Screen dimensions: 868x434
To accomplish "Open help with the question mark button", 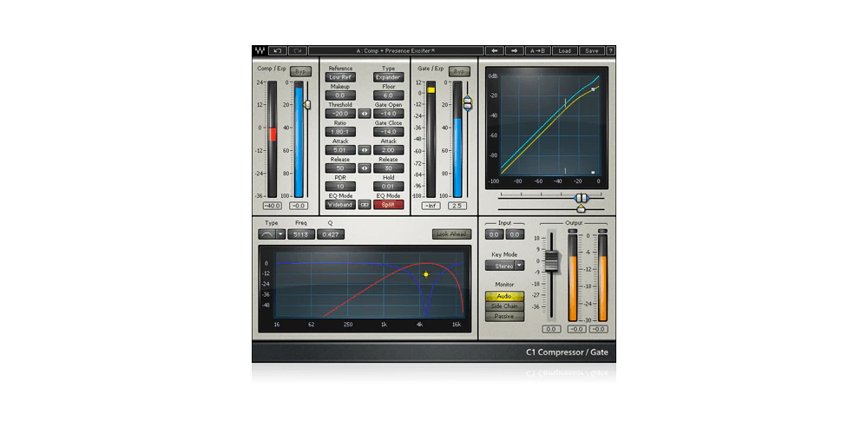I will 610,51.
